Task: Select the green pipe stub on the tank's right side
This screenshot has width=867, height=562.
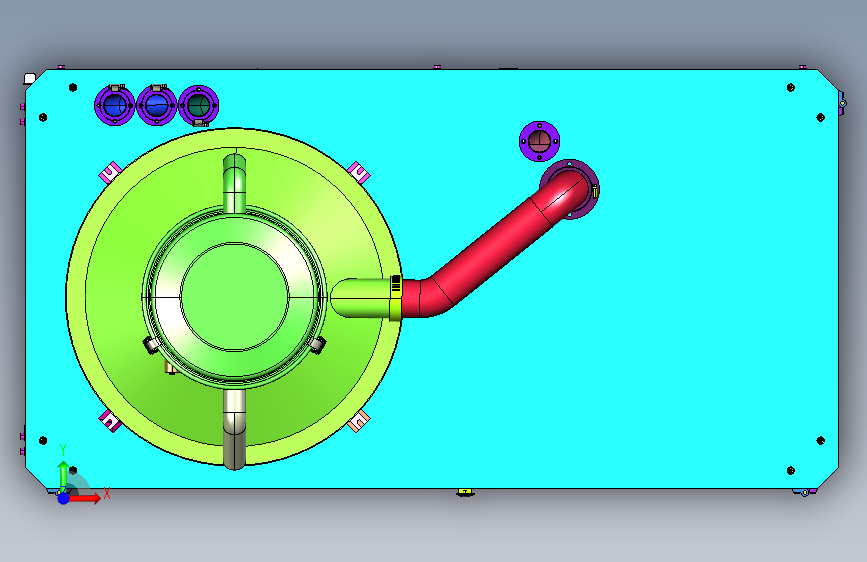Action: [360, 298]
